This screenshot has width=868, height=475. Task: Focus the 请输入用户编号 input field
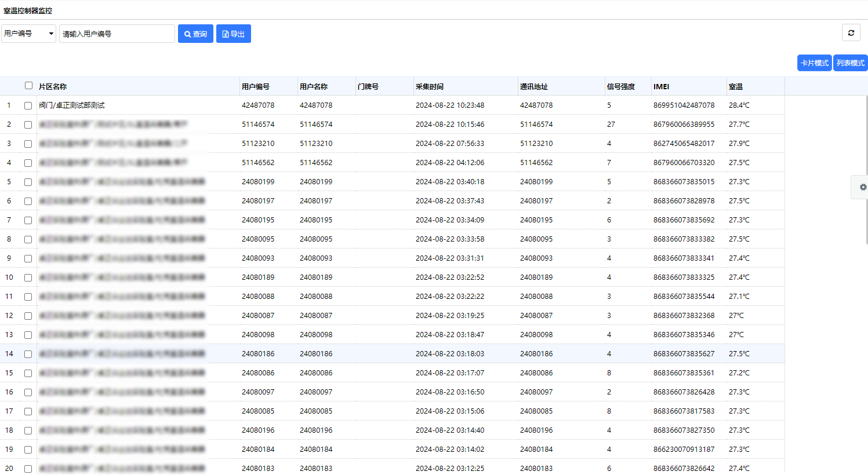coord(117,34)
